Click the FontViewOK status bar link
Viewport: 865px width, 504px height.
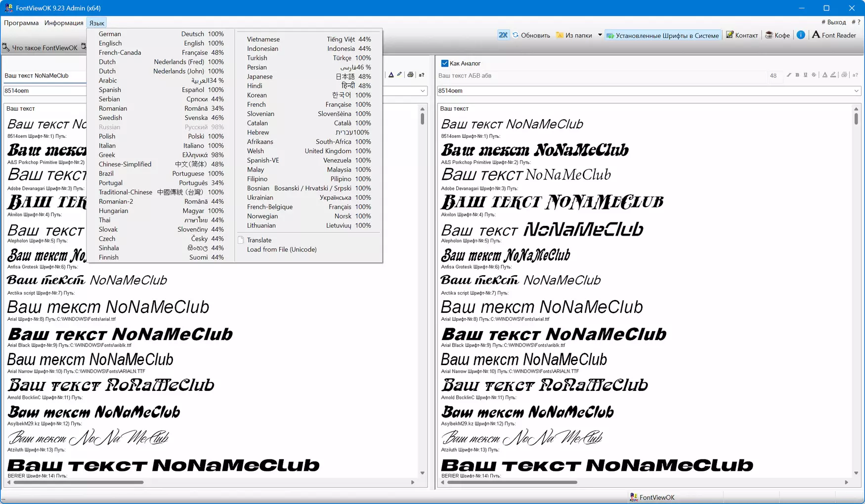[652, 498]
